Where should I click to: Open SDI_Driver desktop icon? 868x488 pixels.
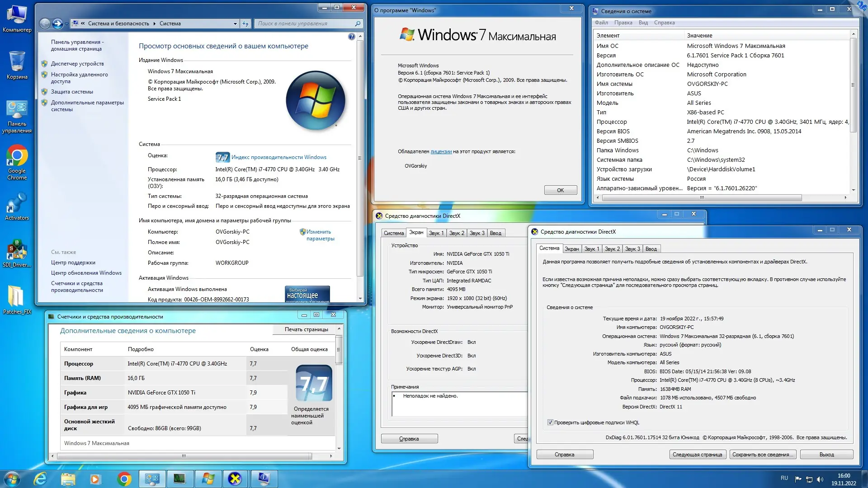click(17, 253)
